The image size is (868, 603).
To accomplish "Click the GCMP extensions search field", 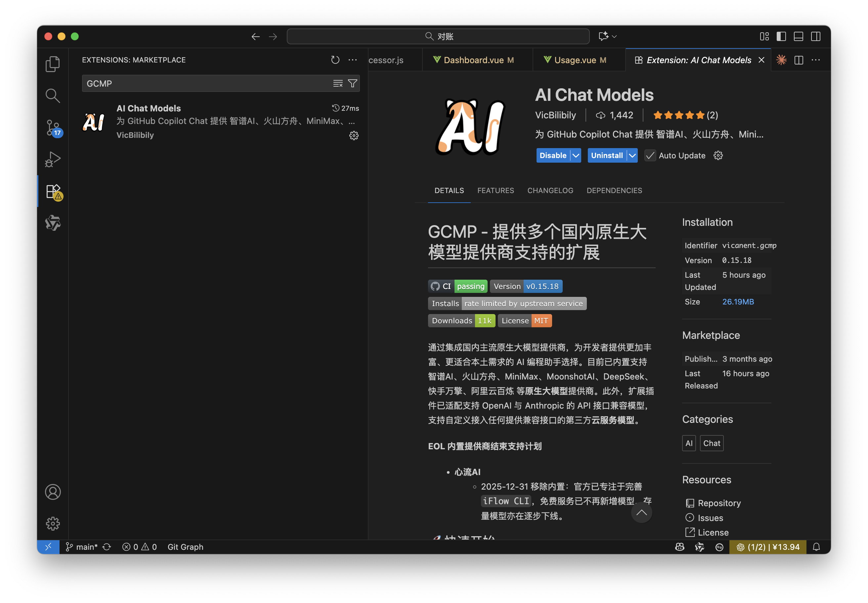I will 204,84.
